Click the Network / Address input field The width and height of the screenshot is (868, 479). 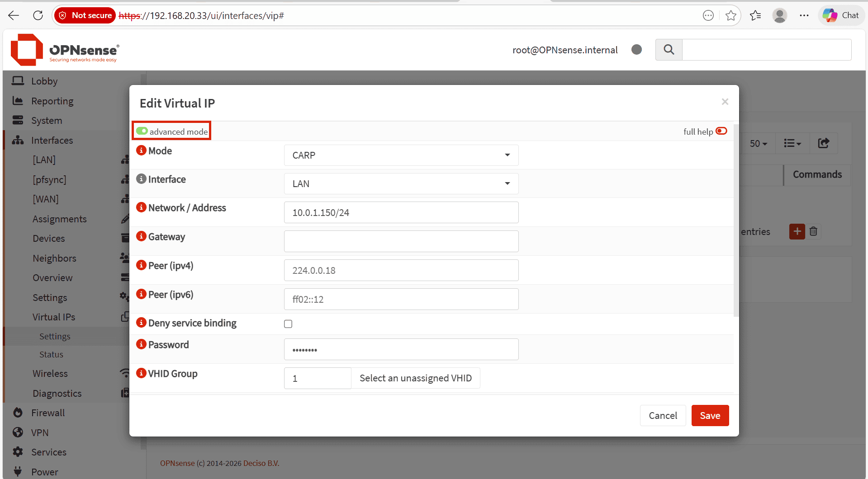coord(401,212)
